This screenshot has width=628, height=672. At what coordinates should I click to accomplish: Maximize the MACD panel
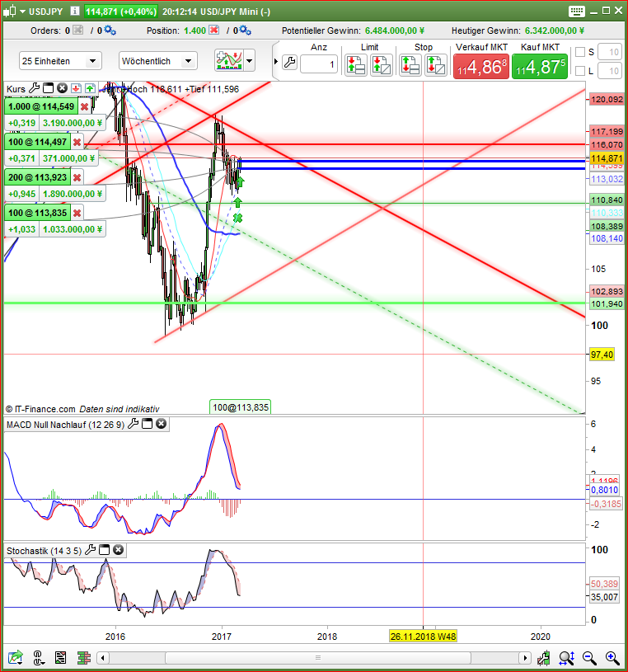point(147,424)
